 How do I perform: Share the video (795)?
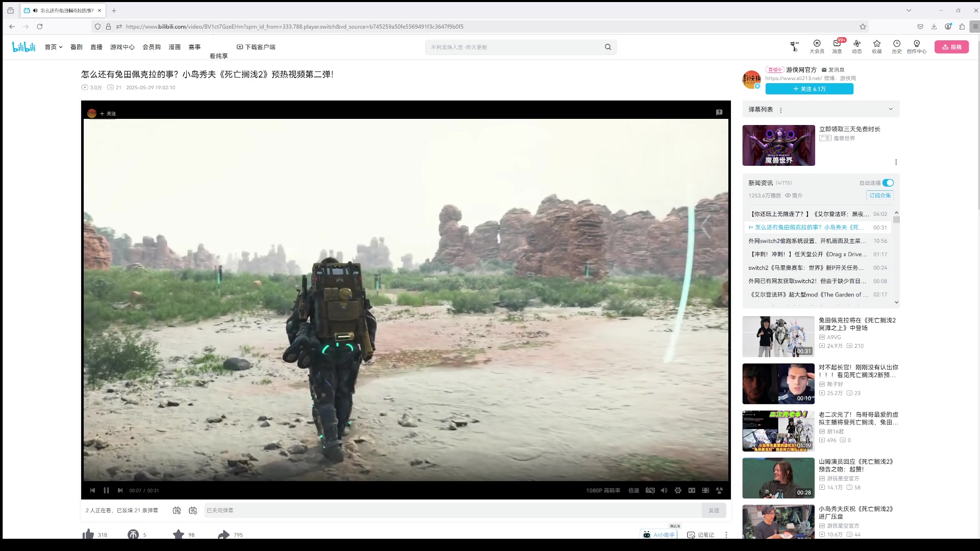pos(230,535)
